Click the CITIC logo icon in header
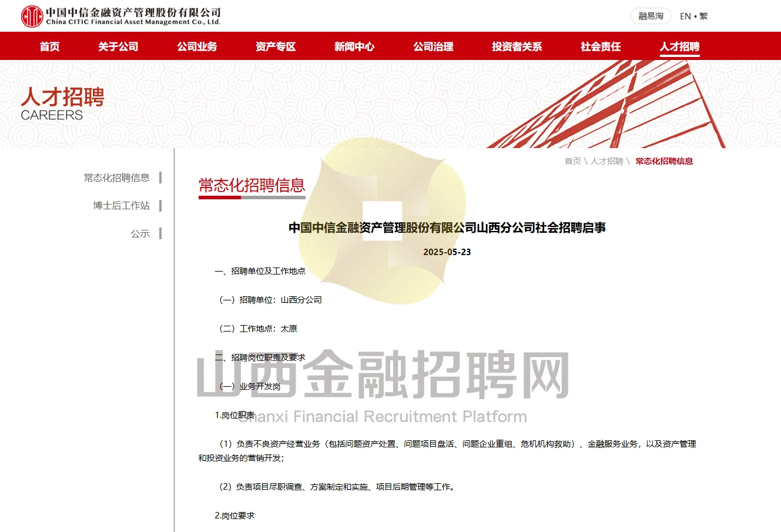 [x=32, y=16]
